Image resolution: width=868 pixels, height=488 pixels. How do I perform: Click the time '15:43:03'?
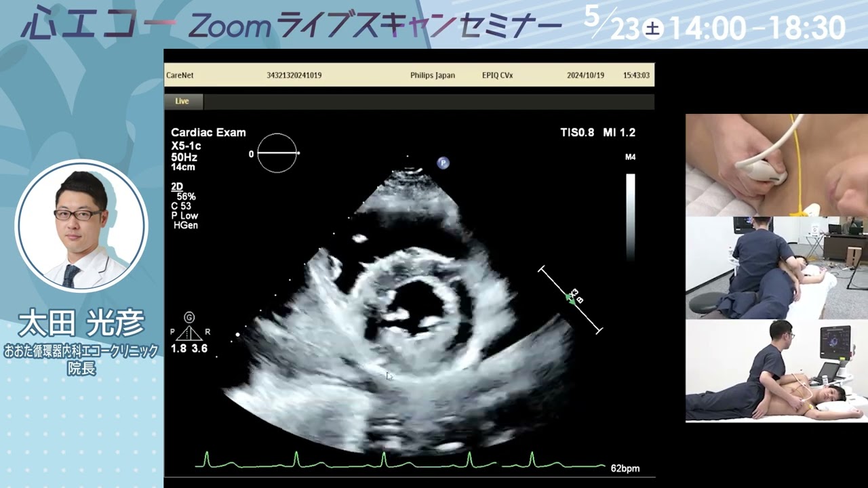point(636,75)
